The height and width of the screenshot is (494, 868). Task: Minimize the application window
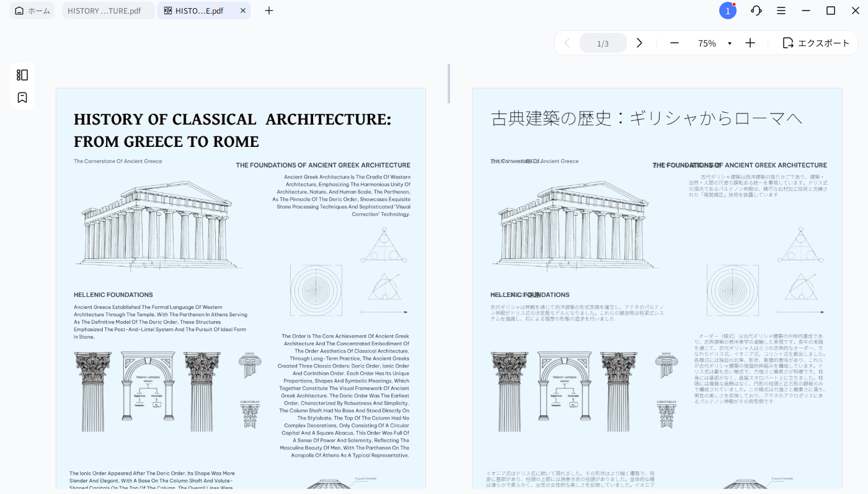pos(806,11)
